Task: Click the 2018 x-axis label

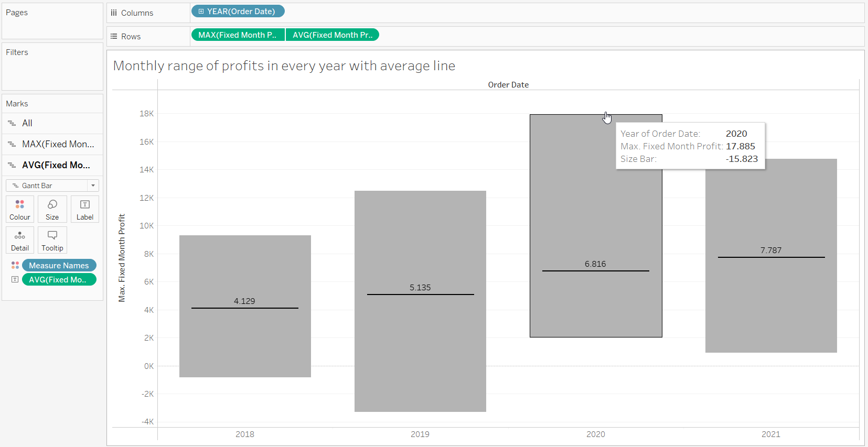Action: point(245,434)
